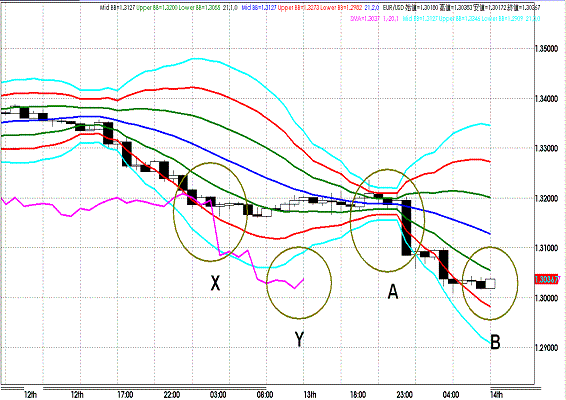Image resolution: width=566 pixels, height=400 pixels.
Task: Click the 08:00 time axis label
Action: (x=265, y=395)
